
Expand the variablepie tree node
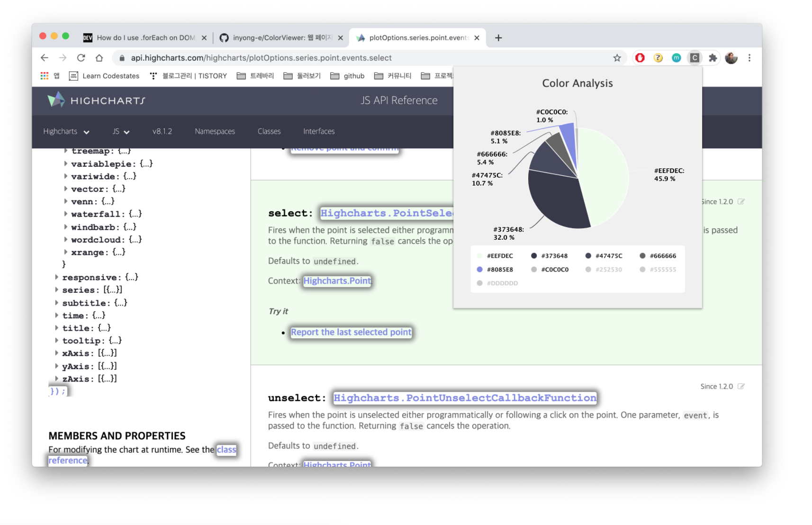pos(66,163)
